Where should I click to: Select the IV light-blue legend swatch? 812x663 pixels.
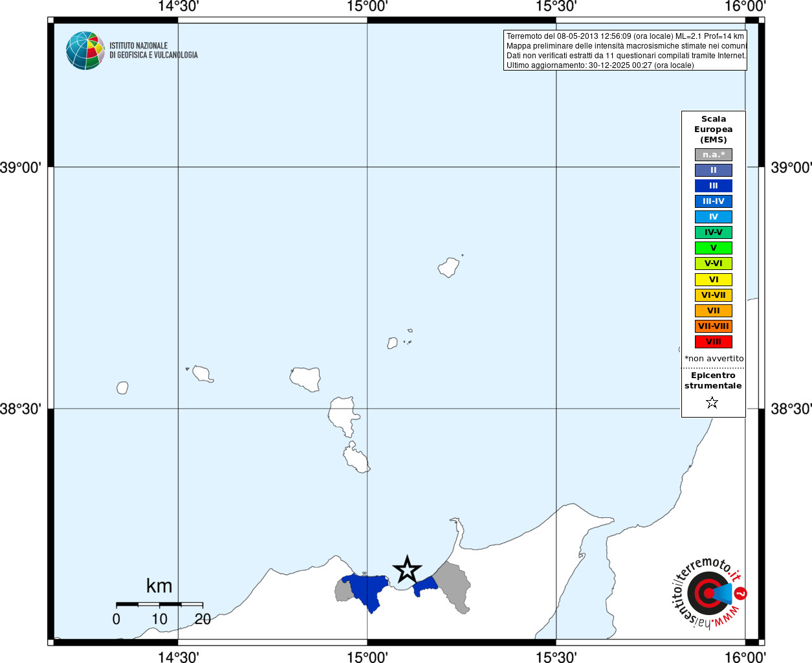coord(714,217)
